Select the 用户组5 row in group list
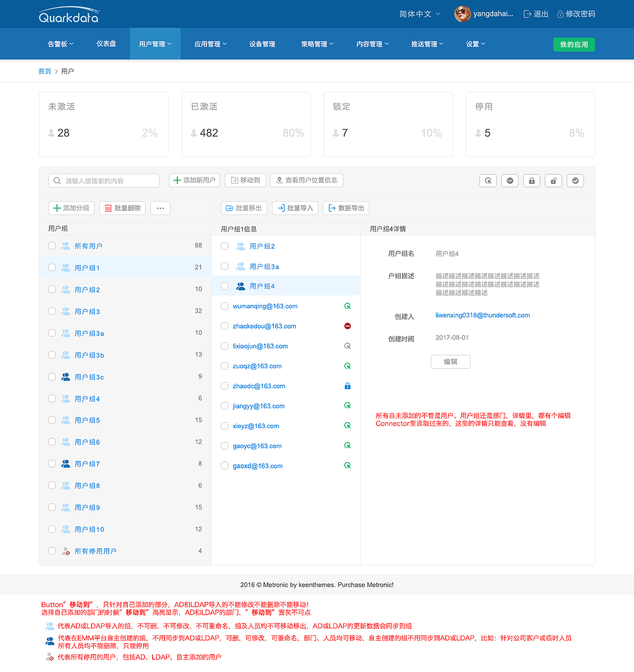634x672 pixels. click(125, 420)
